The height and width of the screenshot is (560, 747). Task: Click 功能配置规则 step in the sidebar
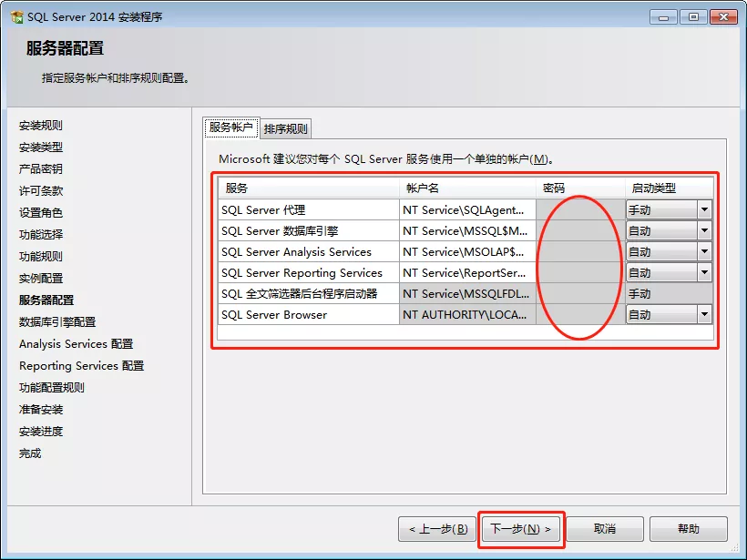pos(51,388)
